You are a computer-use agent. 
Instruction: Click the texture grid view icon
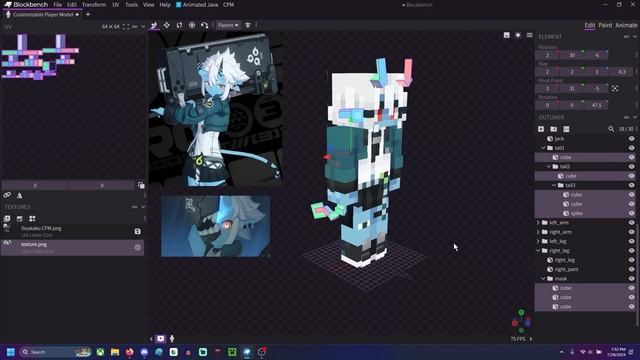point(32,219)
